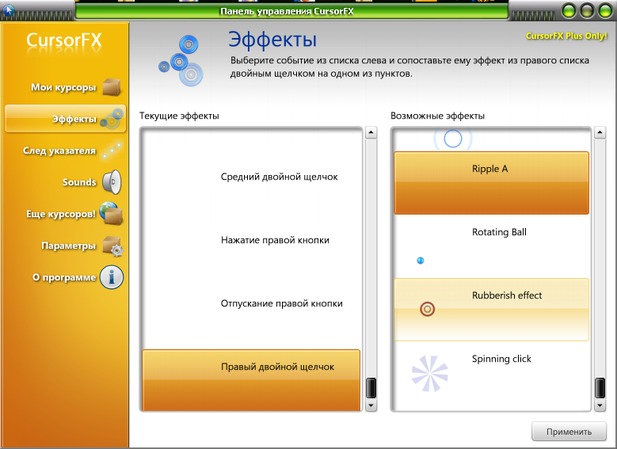617x449 pixels.
Task: Click the gear box icon beside Параметры
Action: click(x=113, y=246)
